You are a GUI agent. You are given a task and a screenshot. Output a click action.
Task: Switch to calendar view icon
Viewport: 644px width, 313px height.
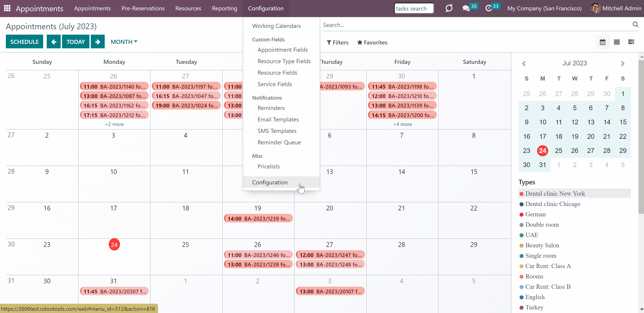[602, 42]
